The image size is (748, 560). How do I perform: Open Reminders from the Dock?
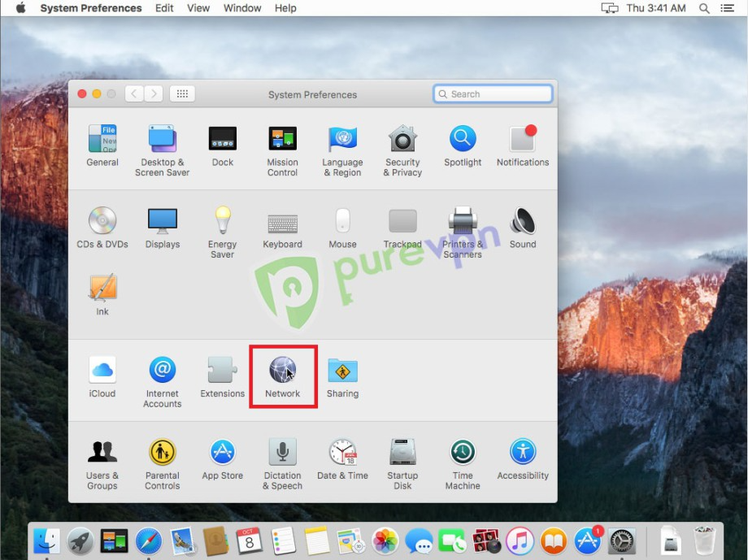[284, 541]
